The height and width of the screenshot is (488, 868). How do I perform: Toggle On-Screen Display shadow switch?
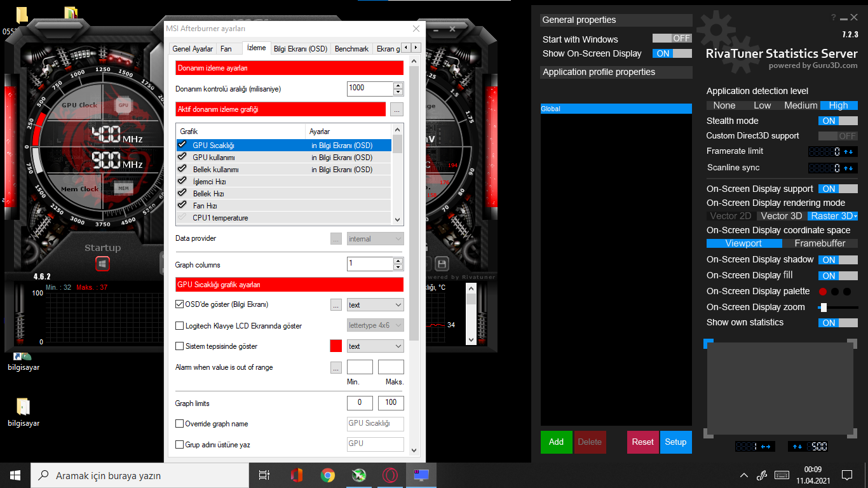(x=838, y=260)
